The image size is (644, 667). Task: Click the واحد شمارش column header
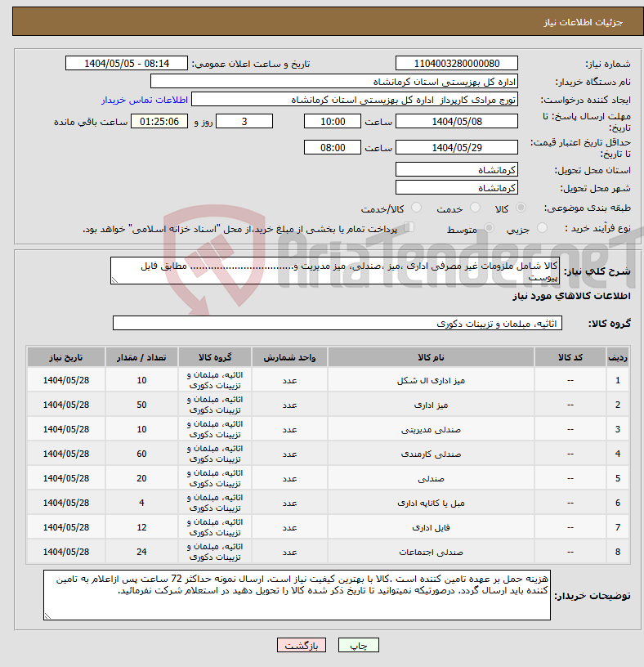(289, 357)
